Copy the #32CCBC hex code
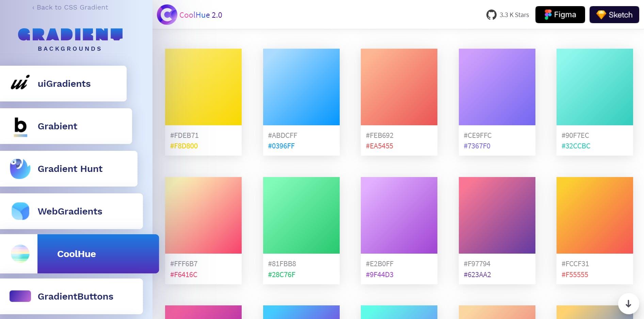 pos(576,146)
